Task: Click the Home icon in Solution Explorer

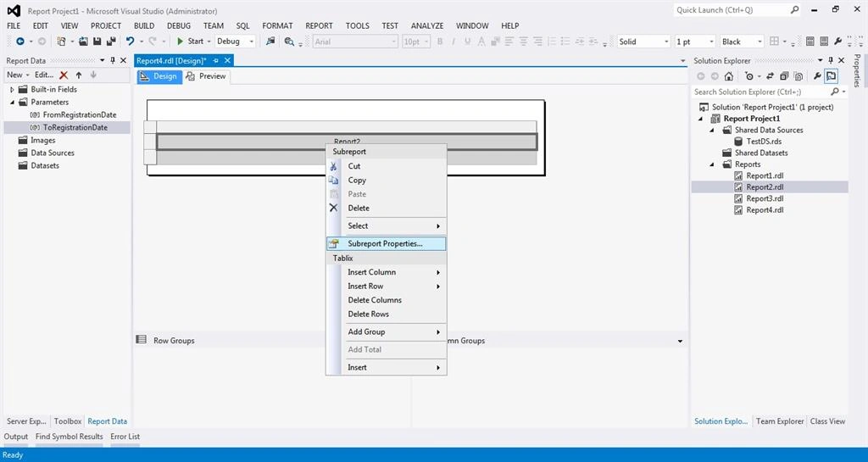Action: pos(729,76)
